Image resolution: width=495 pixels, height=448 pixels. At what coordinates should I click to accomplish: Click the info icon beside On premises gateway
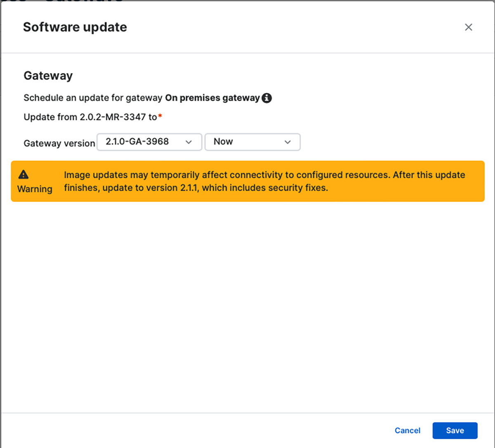point(267,98)
